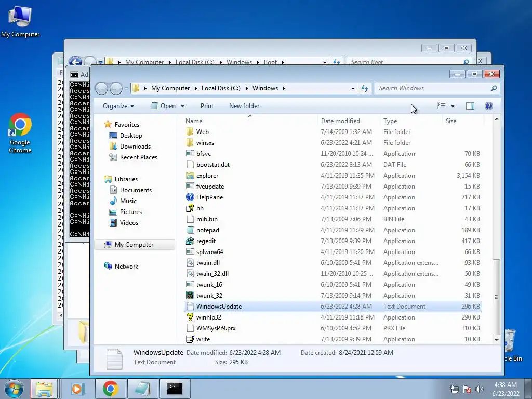532x399 pixels.
Task: Open the Action Center flag icon
Action: coord(467,389)
